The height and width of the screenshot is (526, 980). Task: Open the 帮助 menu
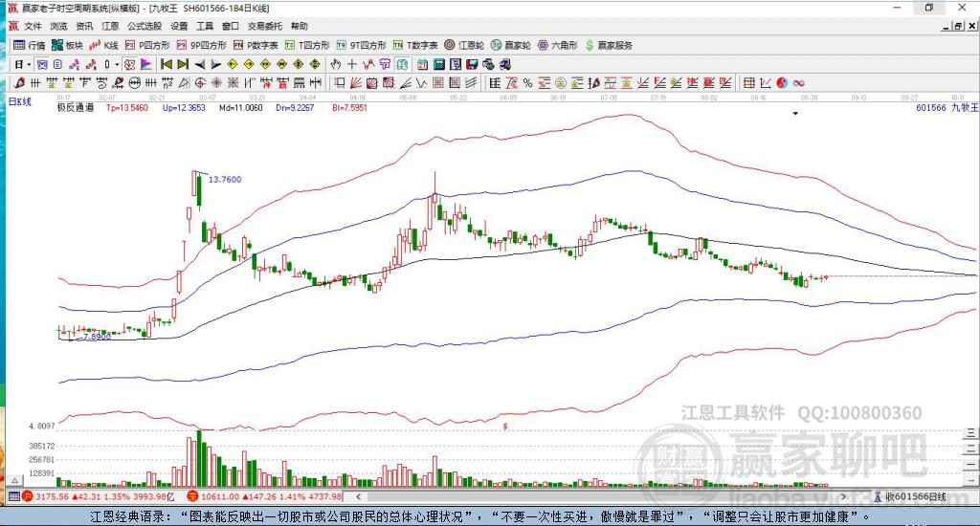(x=299, y=26)
